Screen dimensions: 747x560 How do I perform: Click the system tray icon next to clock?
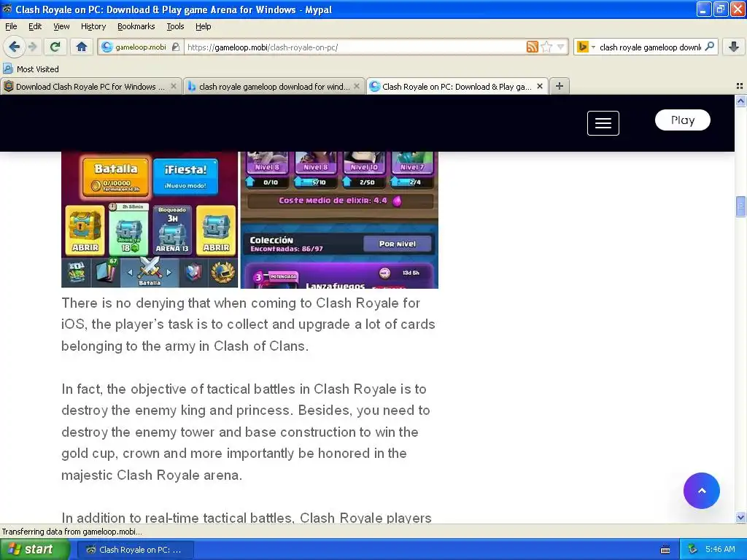(x=693, y=549)
